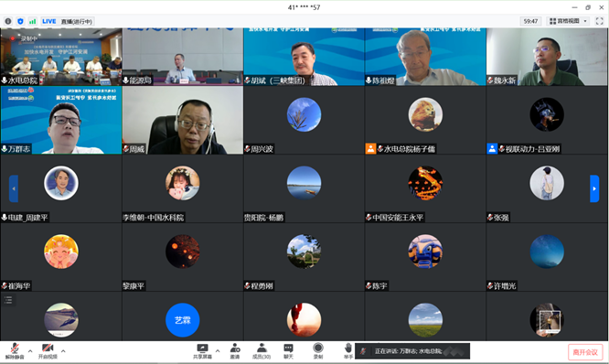The height and width of the screenshot is (364, 609).
Task: Open the 成员(30) members list
Action: [262, 351]
